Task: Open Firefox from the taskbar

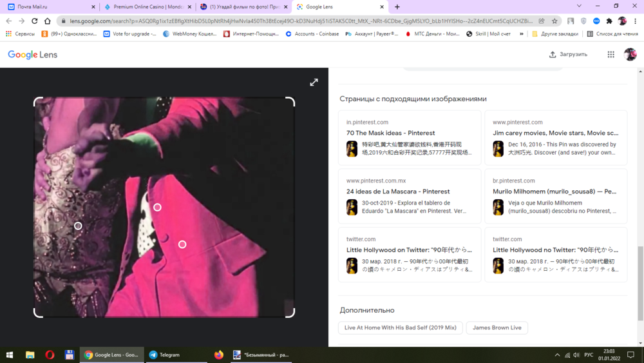Action: [x=219, y=355]
